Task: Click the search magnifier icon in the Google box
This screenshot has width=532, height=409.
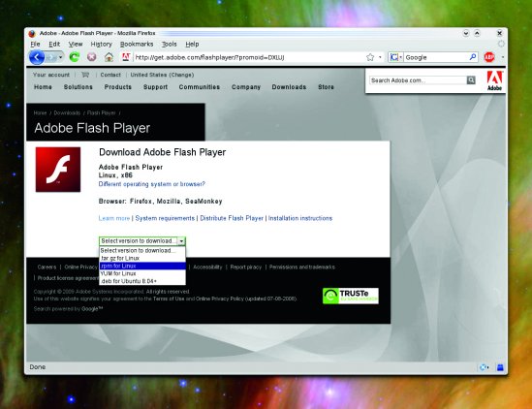Action: pos(473,57)
